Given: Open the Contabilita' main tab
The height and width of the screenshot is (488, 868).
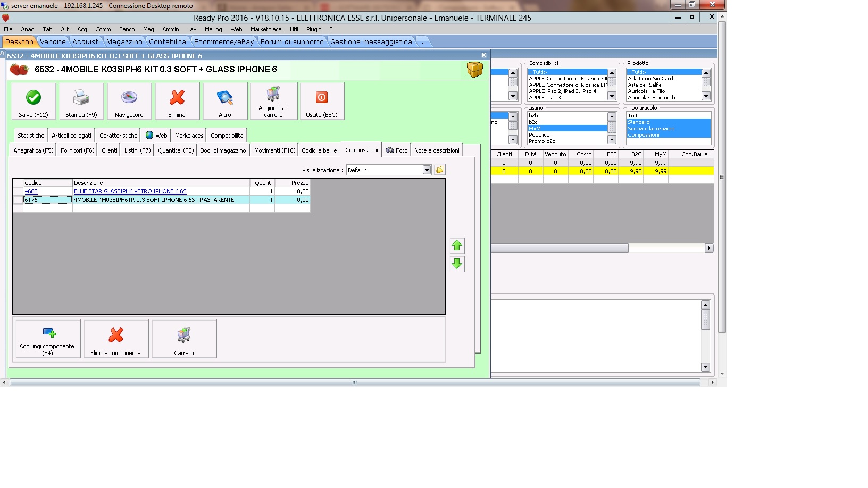Looking at the screenshot, I should (x=169, y=41).
